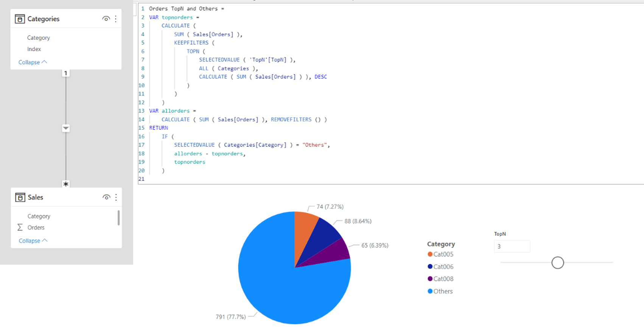Click the Cat006 dark blue legend marker
This screenshot has width=644, height=335.
pyautogui.click(x=430, y=267)
